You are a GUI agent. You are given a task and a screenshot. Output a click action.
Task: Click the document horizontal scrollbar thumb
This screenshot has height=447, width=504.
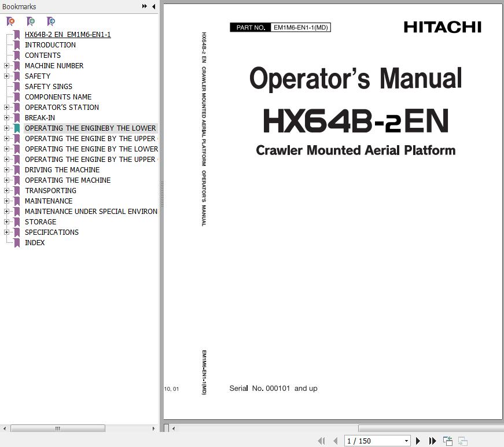tap(431, 428)
